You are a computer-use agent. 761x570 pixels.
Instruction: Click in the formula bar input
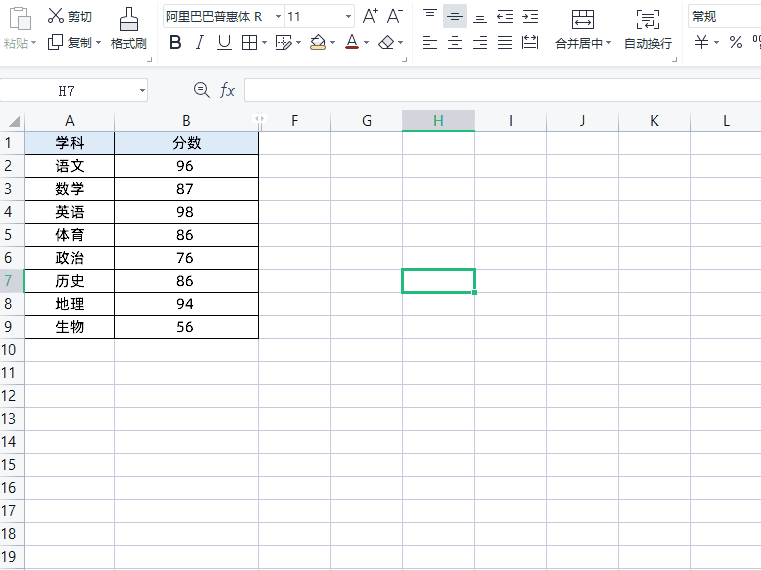502,90
